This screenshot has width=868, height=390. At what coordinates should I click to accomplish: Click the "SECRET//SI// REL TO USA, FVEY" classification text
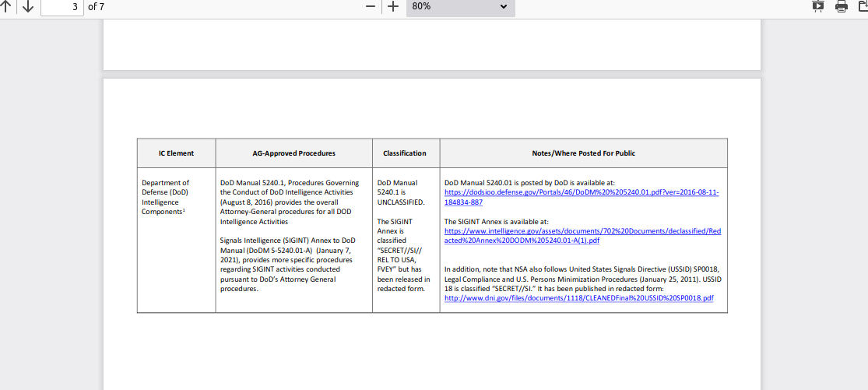click(x=399, y=260)
